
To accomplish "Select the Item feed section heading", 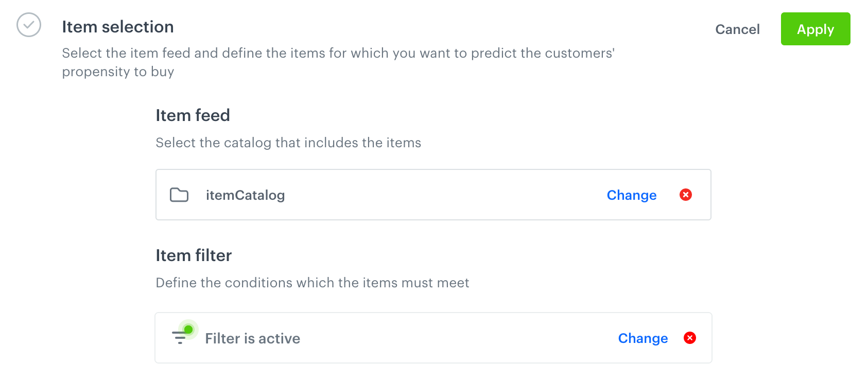I will (193, 115).
